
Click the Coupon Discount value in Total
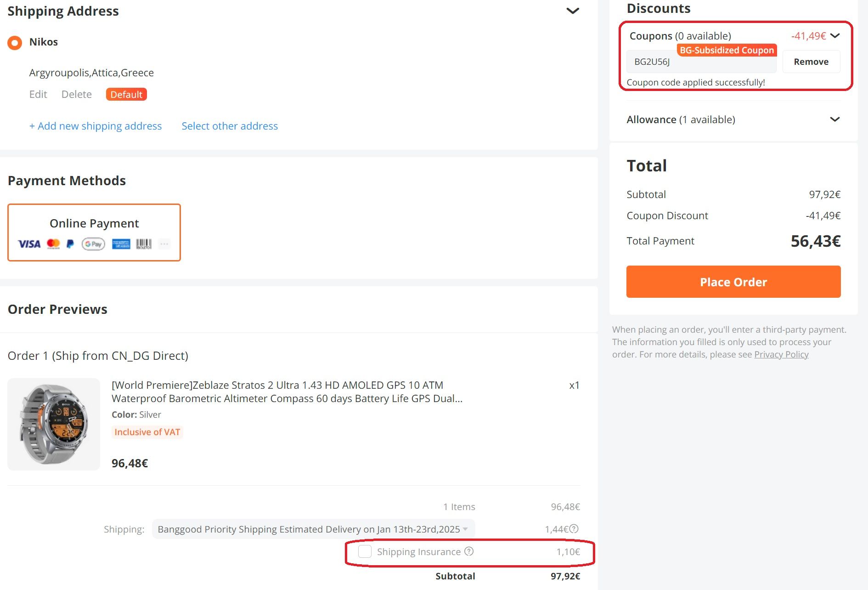click(x=823, y=216)
